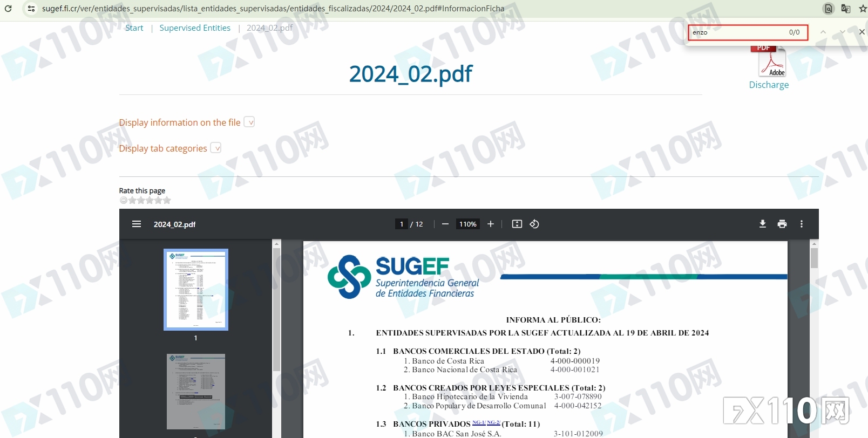Clear the page rating circle icon
The width and height of the screenshot is (868, 438).
click(x=124, y=200)
